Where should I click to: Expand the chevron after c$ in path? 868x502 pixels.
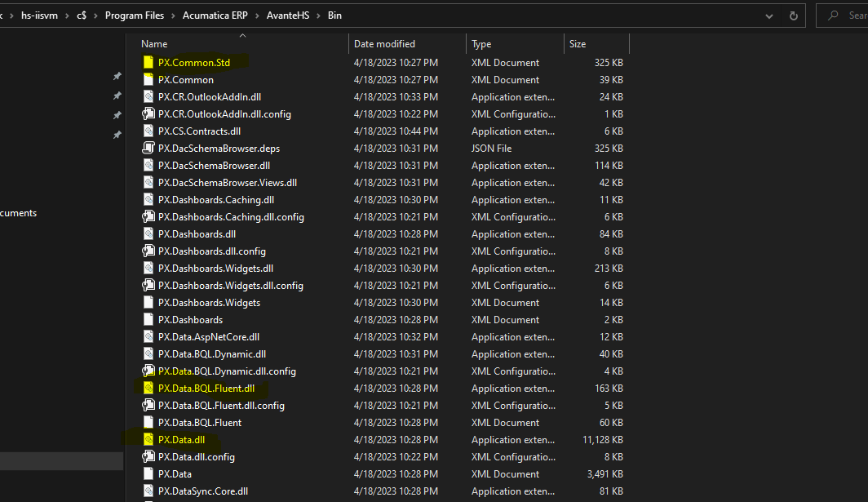tap(95, 16)
